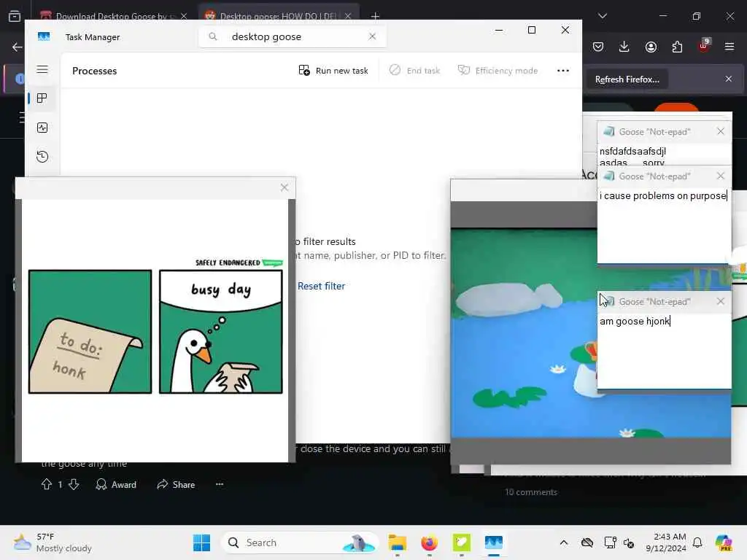Click the network status tray icon

pos(609,542)
